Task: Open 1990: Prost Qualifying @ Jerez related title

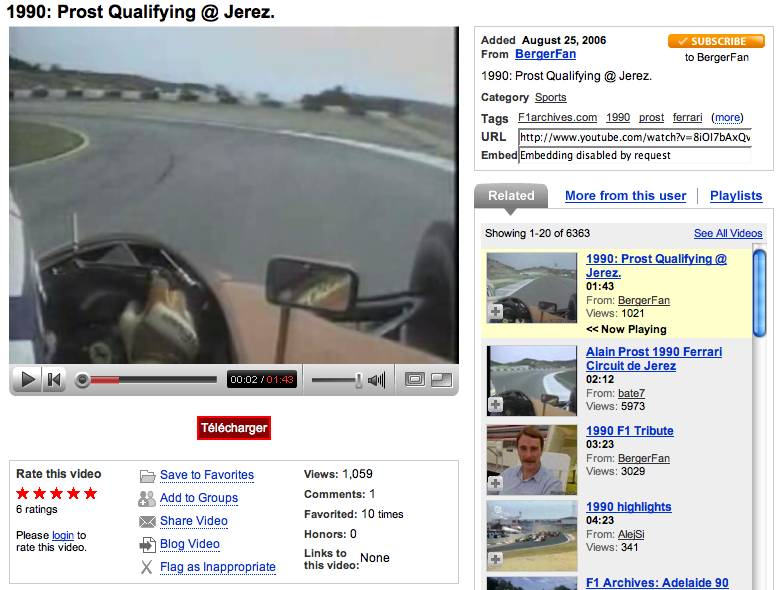Action: pyautogui.click(x=656, y=266)
